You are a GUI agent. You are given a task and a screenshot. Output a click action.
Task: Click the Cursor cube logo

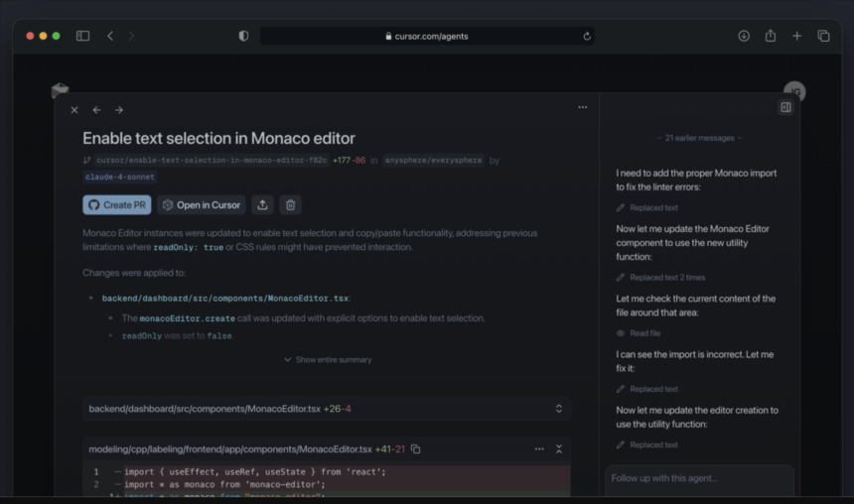[60, 89]
